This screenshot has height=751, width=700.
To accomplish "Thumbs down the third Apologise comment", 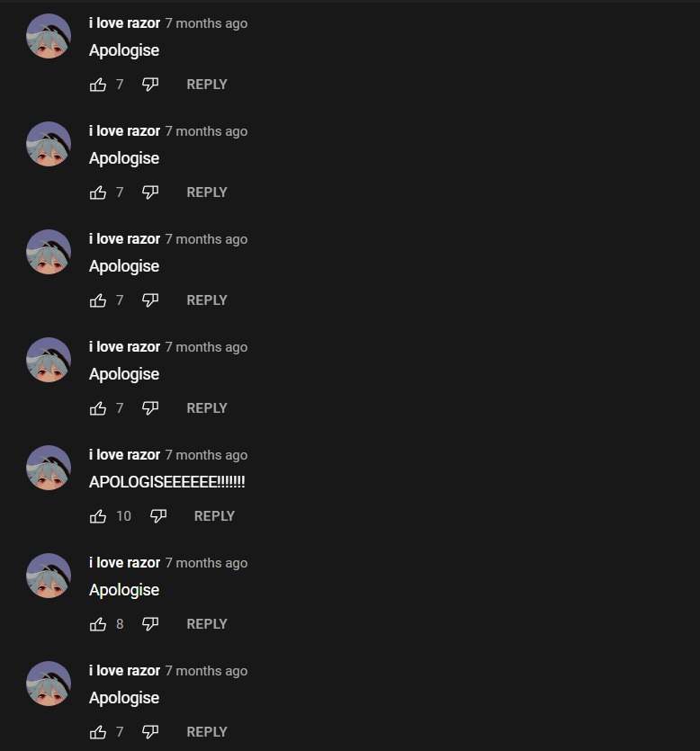I will pyautogui.click(x=150, y=300).
